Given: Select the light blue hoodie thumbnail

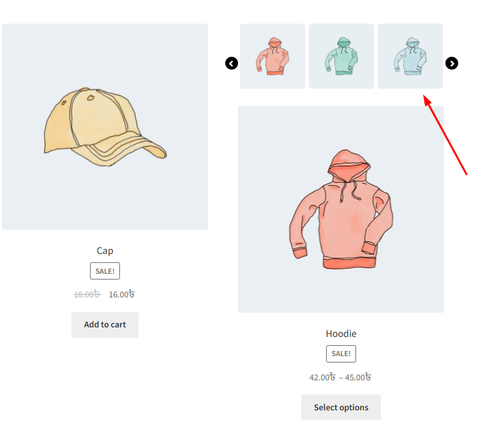Looking at the screenshot, I should click(410, 56).
